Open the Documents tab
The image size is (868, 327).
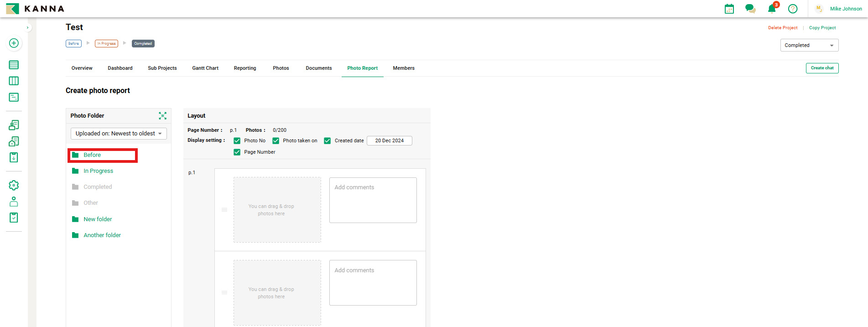[318, 68]
